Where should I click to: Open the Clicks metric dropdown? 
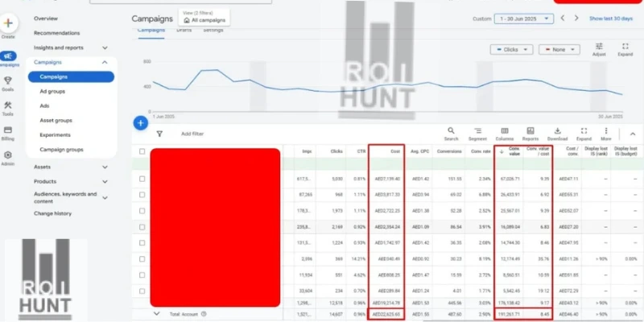click(x=511, y=49)
